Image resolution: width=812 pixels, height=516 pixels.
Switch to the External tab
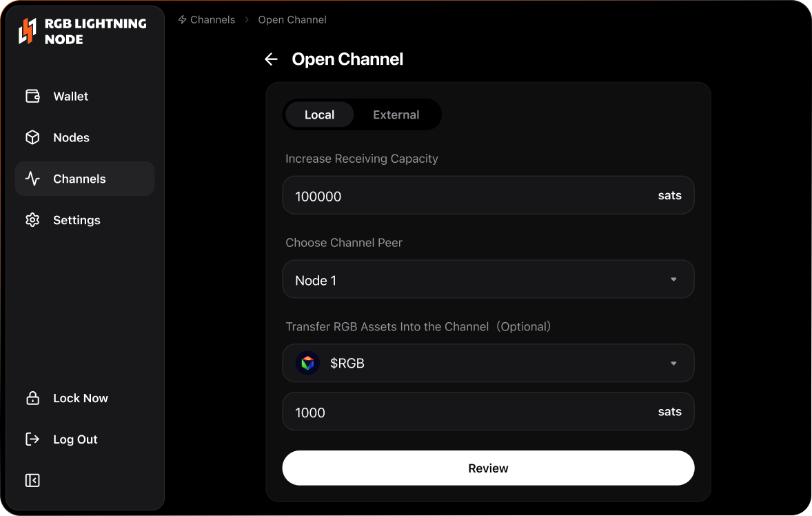tap(396, 115)
